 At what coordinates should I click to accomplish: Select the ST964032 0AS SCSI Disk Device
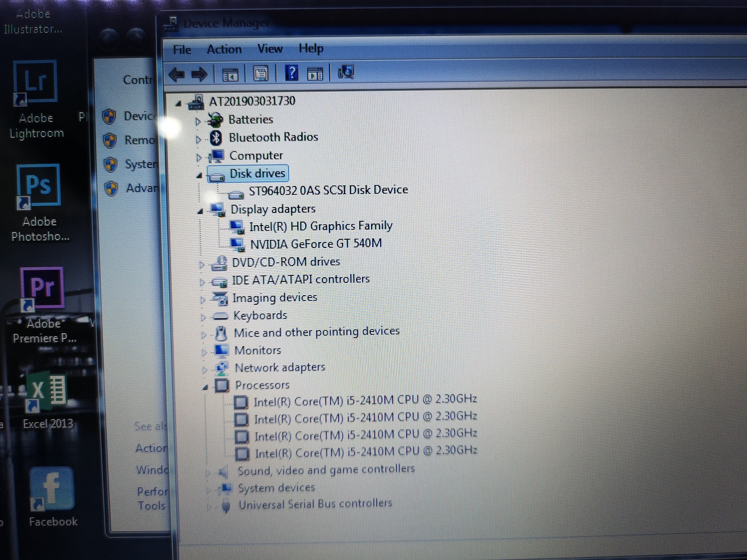click(x=328, y=190)
